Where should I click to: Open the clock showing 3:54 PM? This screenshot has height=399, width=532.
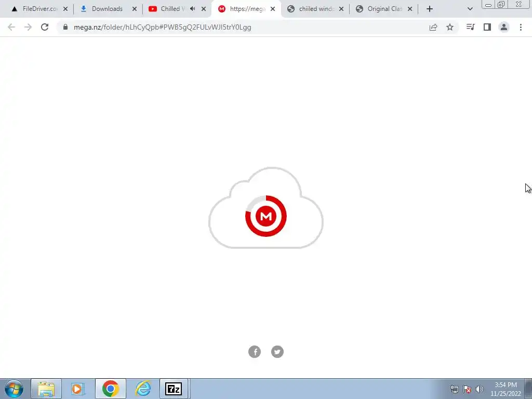click(506, 389)
